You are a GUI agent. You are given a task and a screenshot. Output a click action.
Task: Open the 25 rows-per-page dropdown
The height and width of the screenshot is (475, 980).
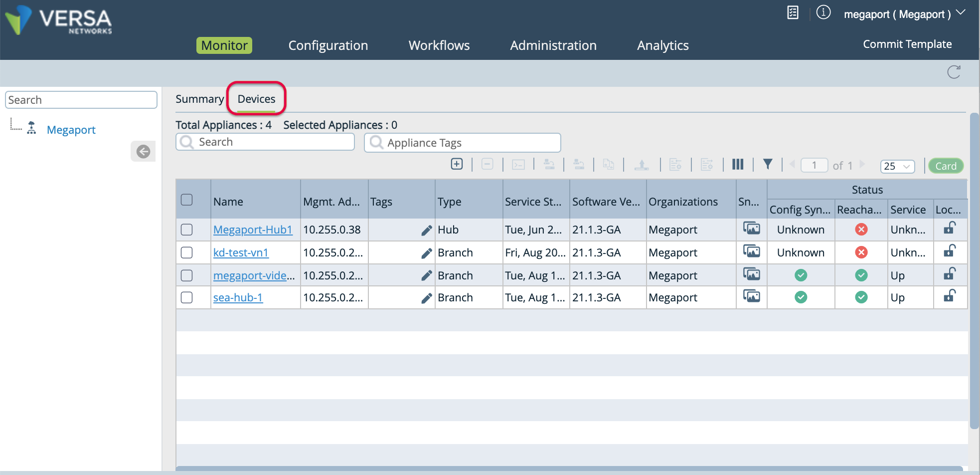click(897, 166)
